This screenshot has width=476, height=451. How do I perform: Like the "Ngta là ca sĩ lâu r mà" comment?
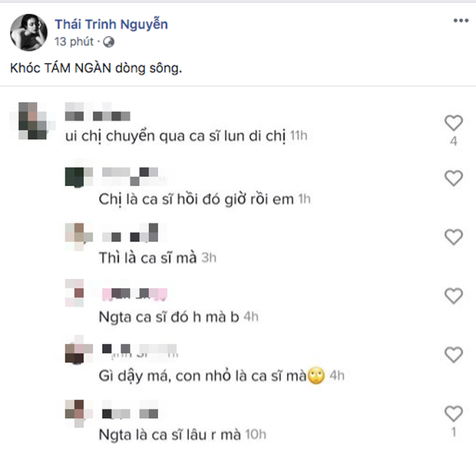pyautogui.click(x=454, y=413)
